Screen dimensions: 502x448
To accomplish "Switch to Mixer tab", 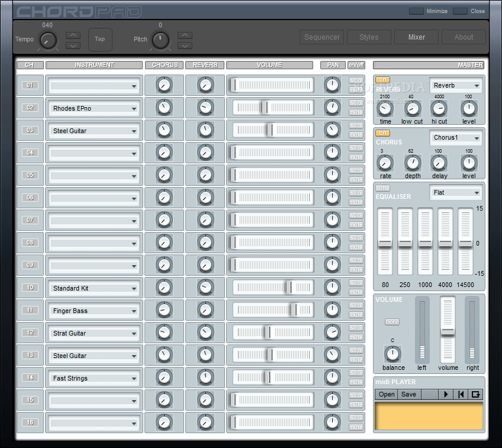I will point(417,37).
